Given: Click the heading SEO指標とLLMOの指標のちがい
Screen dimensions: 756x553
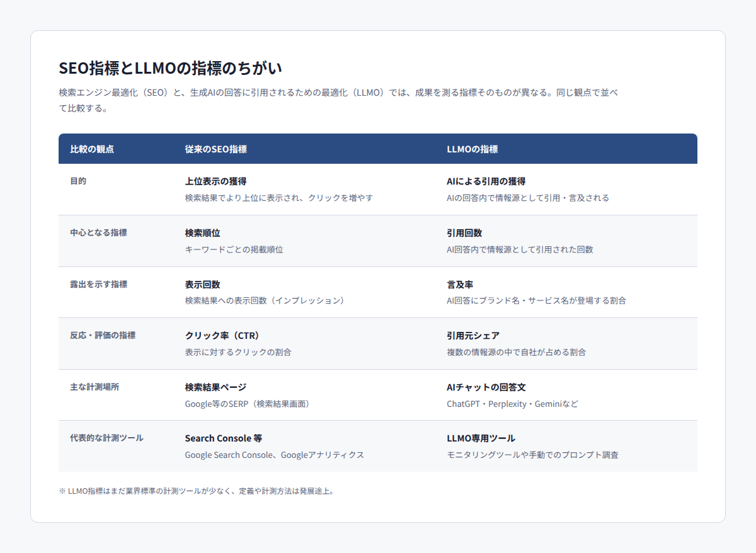Looking at the screenshot, I should pyautogui.click(x=170, y=68).
